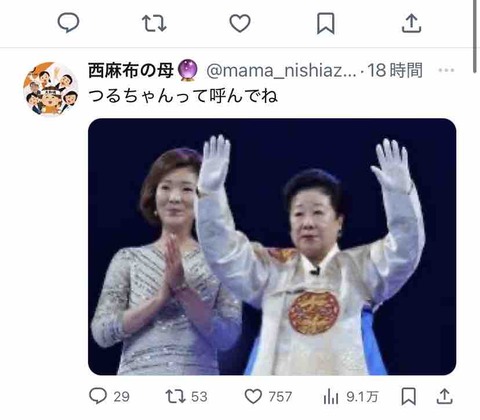Open the 西麻布の母 display name

[x=131, y=71]
